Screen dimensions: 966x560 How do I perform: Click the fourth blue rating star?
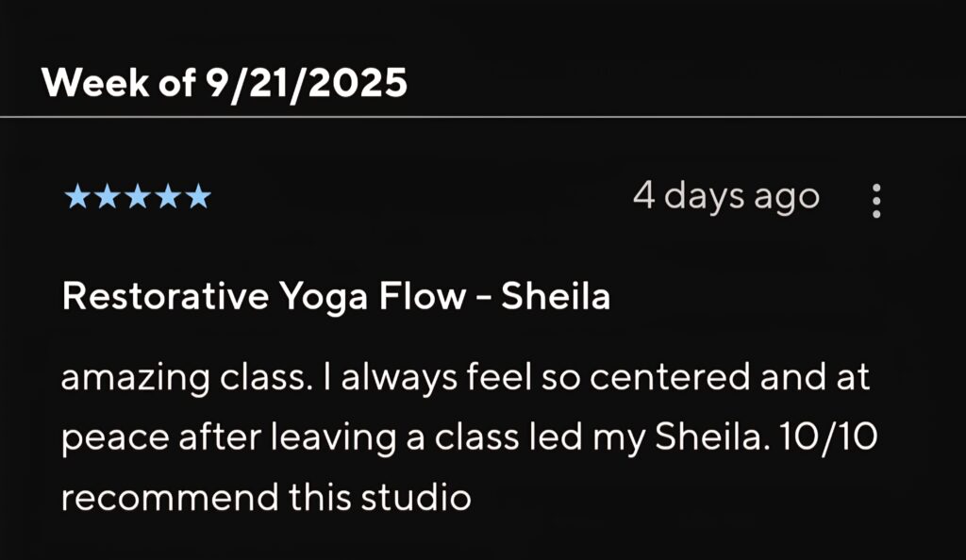pos(167,197)
